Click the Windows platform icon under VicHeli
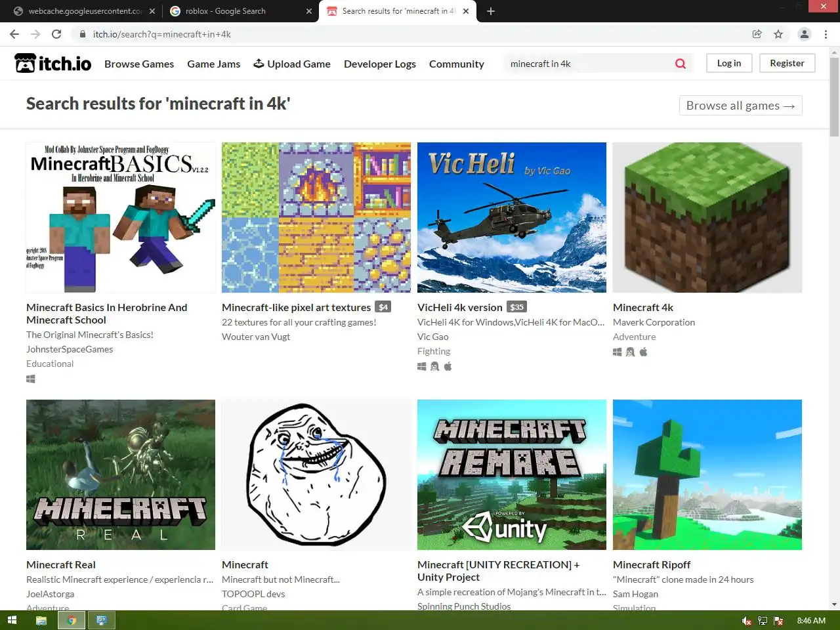 pyautogui.click(x=422, y=366)
